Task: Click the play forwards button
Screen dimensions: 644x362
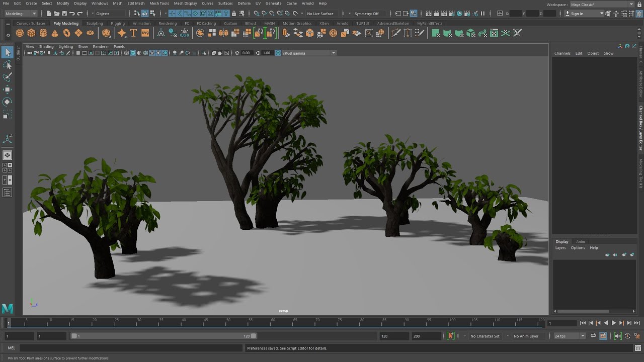Action: (x=613, y=323)
